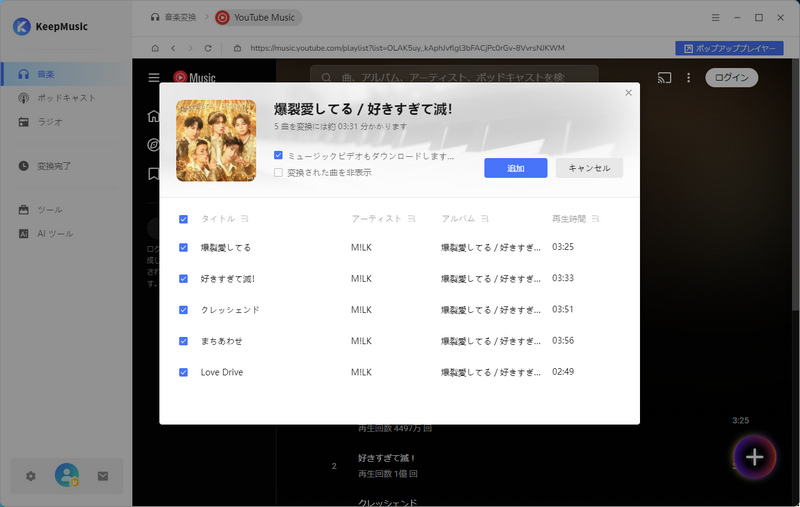Screen dimensions: 800x507
Task: Uncheck the 好きすぎて滅! track checkbox
Action: click(x=183, y=278)
